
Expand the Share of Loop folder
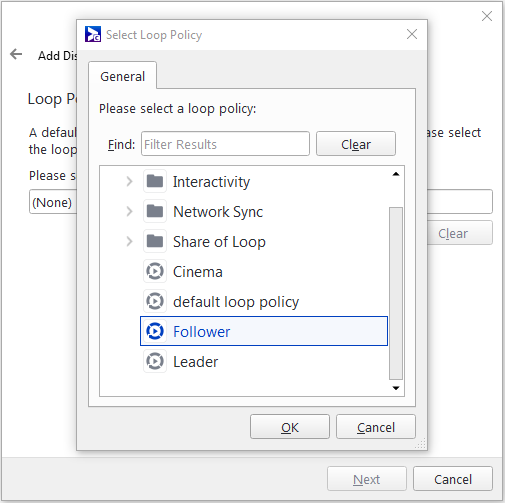click(x=129, y=242)
